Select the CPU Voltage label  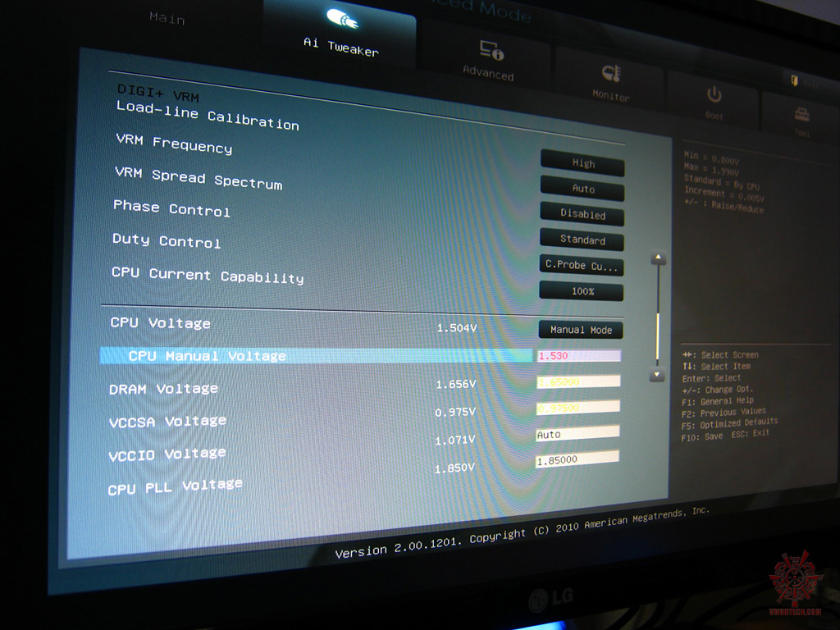pos(160,323)
